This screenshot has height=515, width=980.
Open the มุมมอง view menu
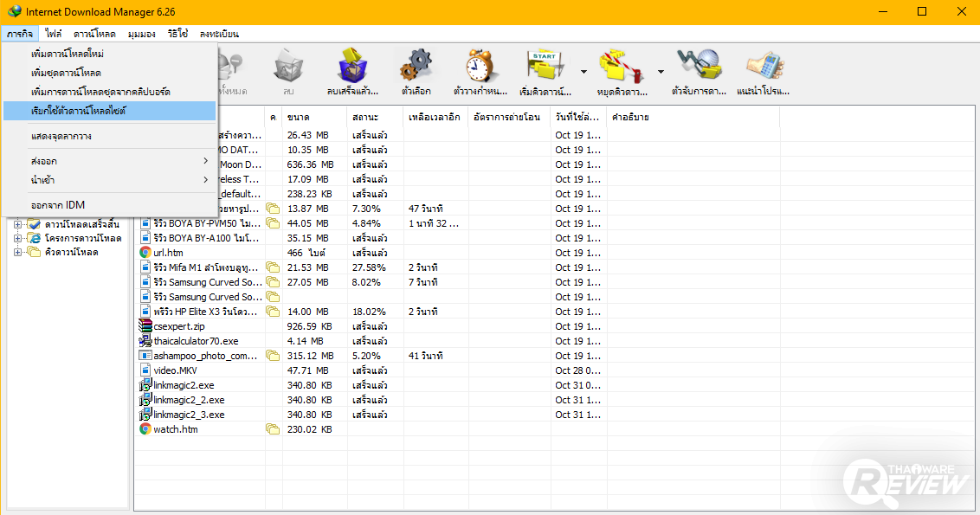pos(142,34)
